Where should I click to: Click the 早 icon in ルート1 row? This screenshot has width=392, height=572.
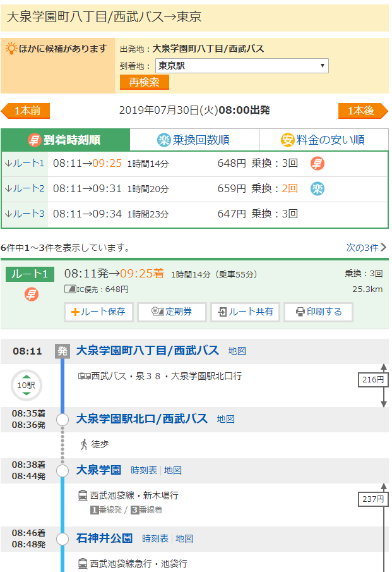coord(318,164)
